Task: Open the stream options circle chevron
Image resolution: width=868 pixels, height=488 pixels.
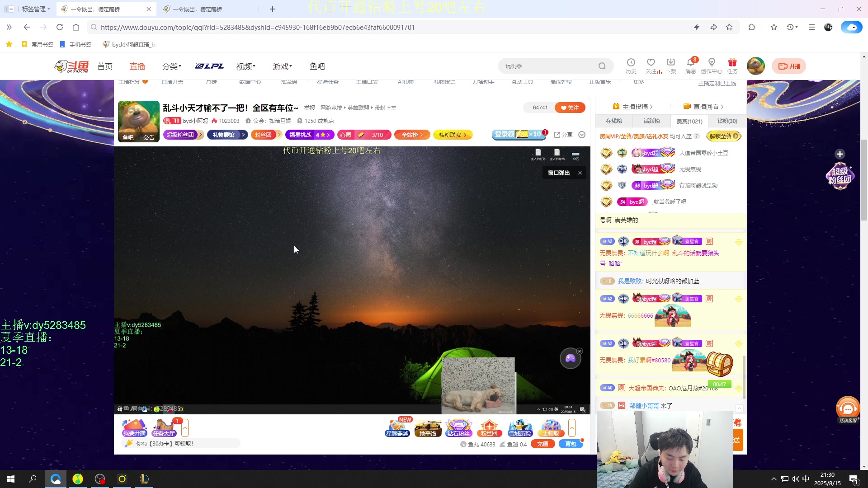Action: 582,135
